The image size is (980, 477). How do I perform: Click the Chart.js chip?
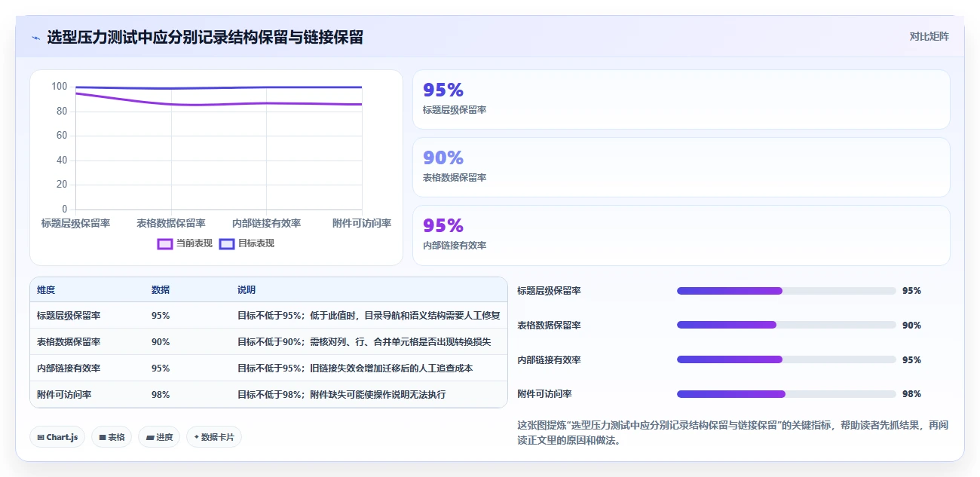(57, 437)
